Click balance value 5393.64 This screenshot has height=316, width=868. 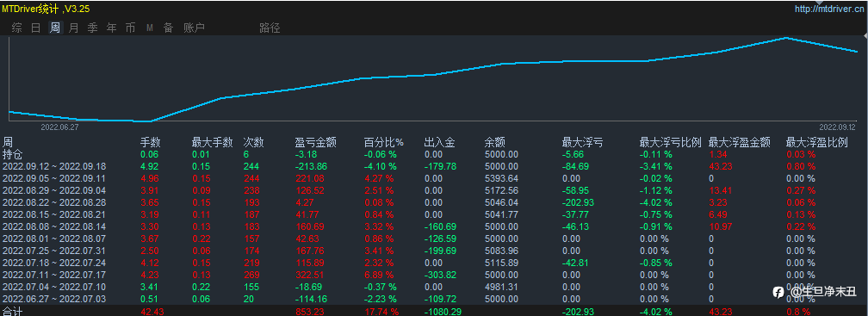pyautogui.click(x=501, y=178)
